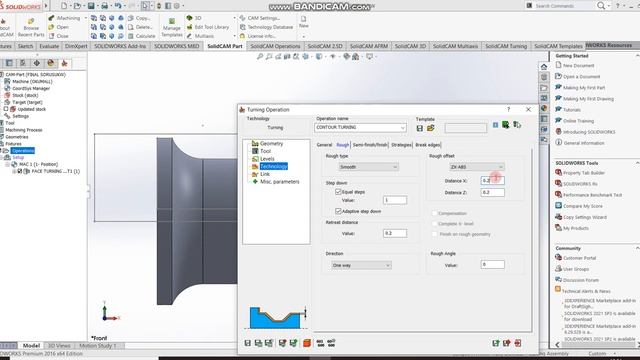Click the Undo icon in the quick access toolbar
The image size is (640, 360).
(118, 6)
